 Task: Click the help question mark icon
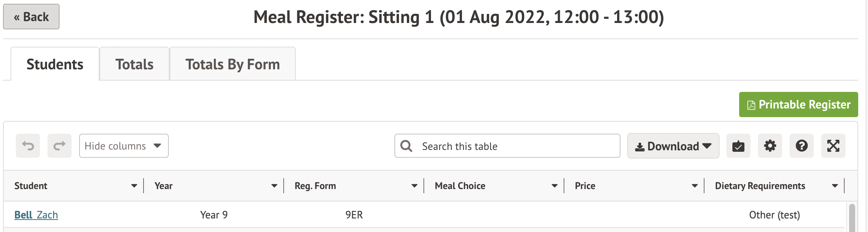tap(801, 146)
